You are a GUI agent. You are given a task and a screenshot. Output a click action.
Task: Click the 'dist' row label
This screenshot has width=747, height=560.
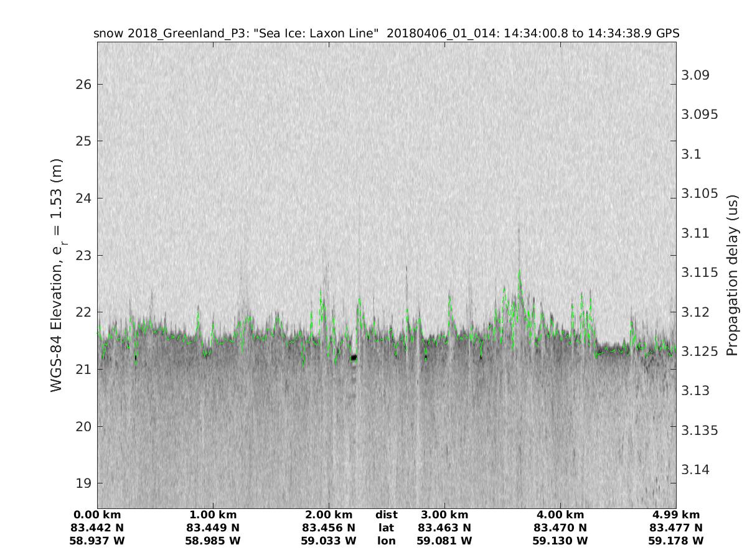[x=386, y=515]
